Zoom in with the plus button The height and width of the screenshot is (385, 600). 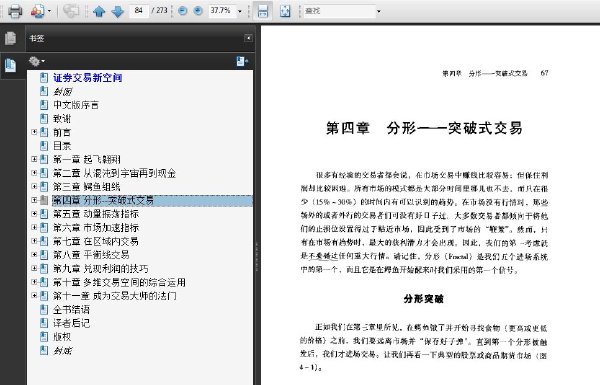tap(198, 11)
